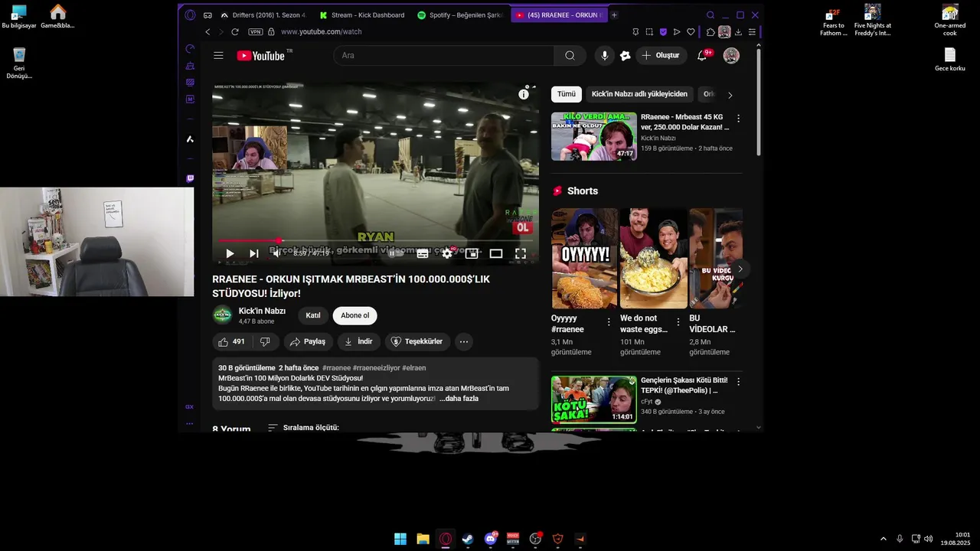Open Windows Start menu
This screenshot has height=551, width=980.
pyautogui.click(x=400, y=539)
